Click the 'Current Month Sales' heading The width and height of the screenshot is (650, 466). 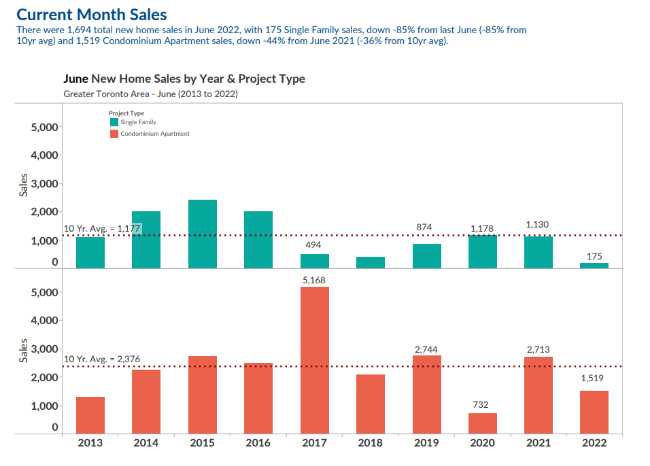(92, 15)
